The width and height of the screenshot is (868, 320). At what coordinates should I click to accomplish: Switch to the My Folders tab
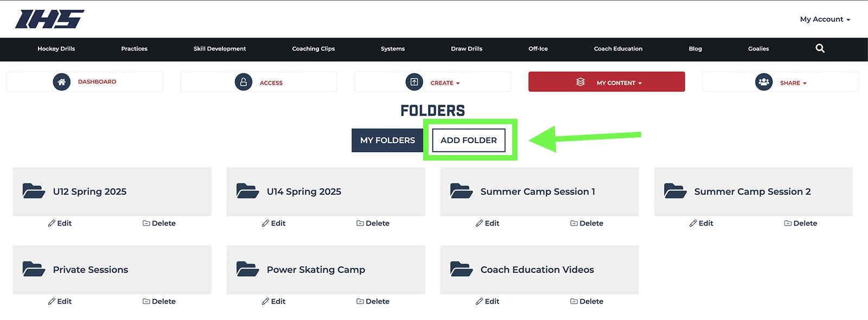[387, 140]
